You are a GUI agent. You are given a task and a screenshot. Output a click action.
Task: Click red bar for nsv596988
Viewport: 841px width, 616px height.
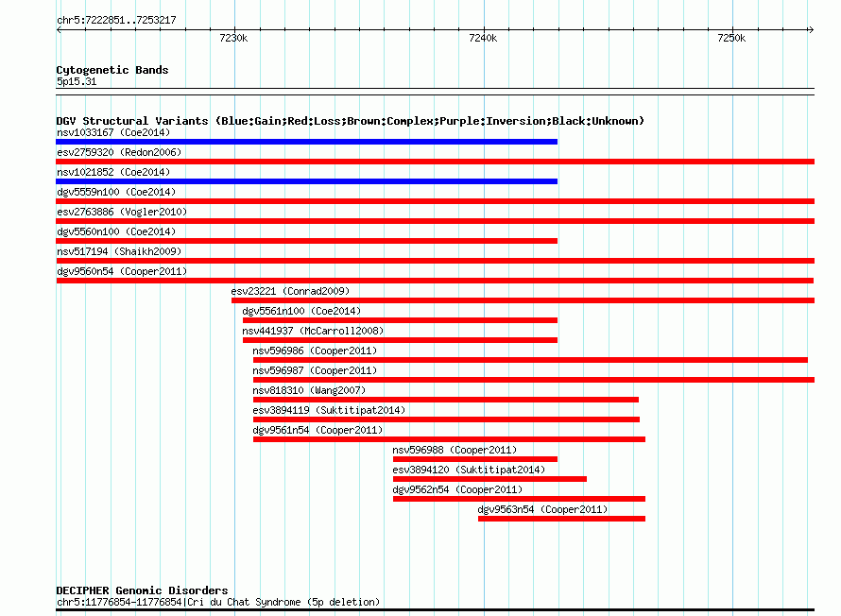pos(475,459)
